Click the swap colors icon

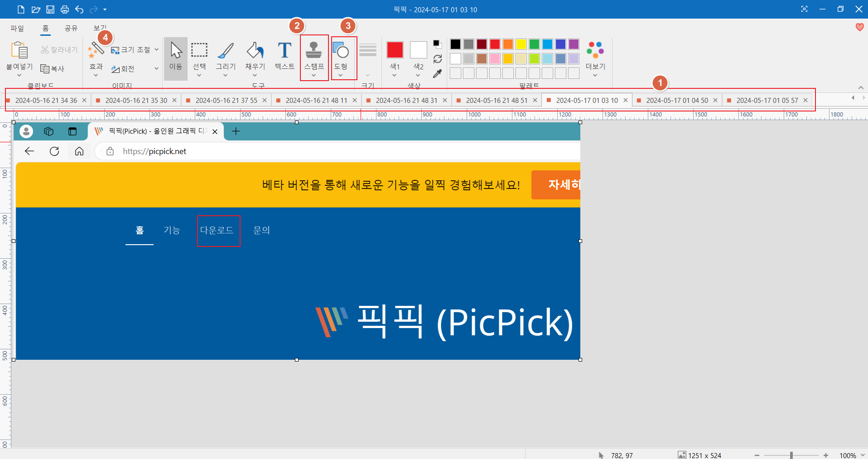tap(437, 59)
